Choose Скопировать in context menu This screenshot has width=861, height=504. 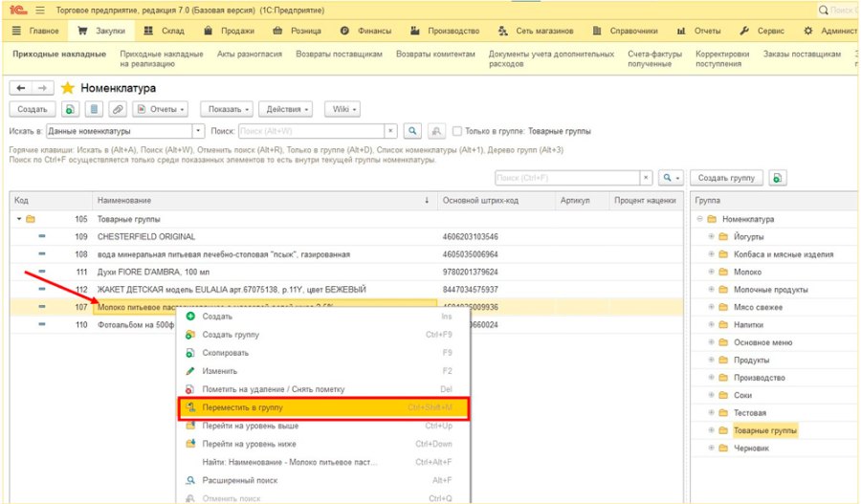(324, 353)
